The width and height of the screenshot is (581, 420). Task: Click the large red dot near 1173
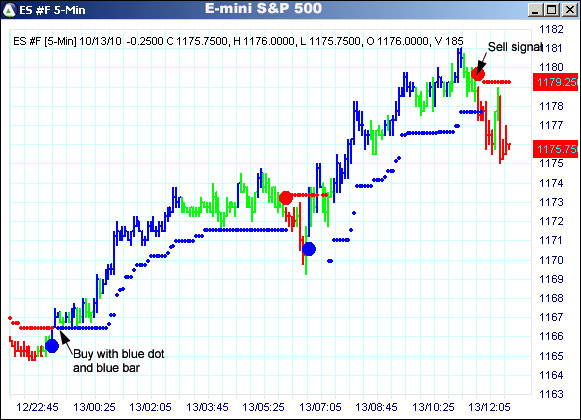pos(286,198)
